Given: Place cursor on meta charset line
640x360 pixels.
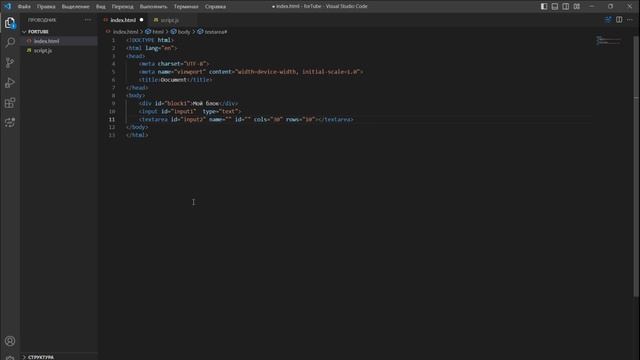Looking at the screenshot, I should [174, 64].
